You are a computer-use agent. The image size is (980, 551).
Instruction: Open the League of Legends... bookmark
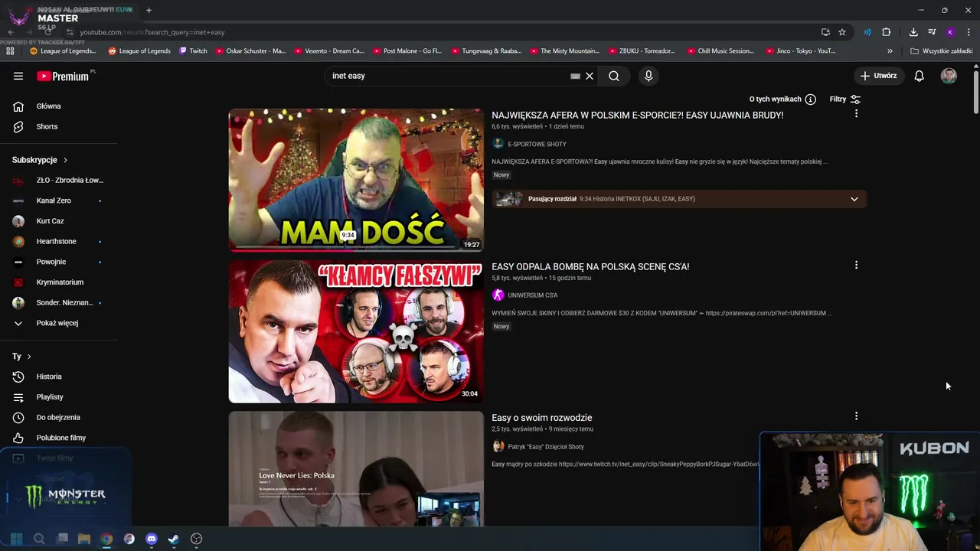tap(63, 51)
